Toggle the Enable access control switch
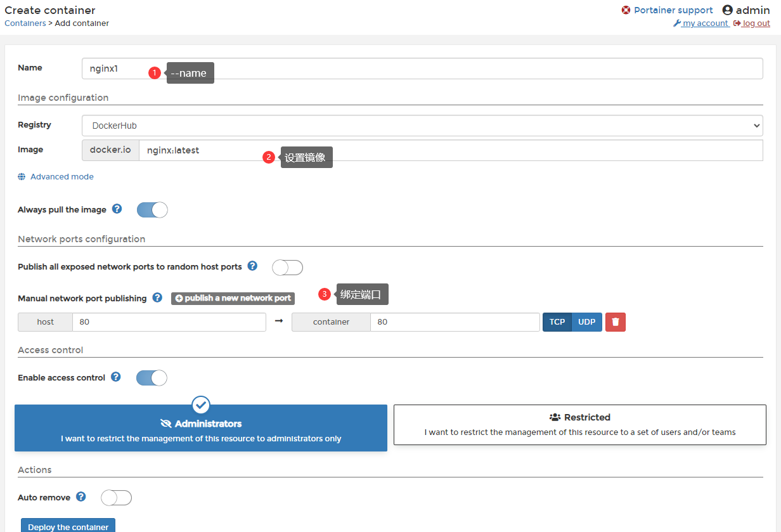781x532 pixels. [x=152, y=378]
